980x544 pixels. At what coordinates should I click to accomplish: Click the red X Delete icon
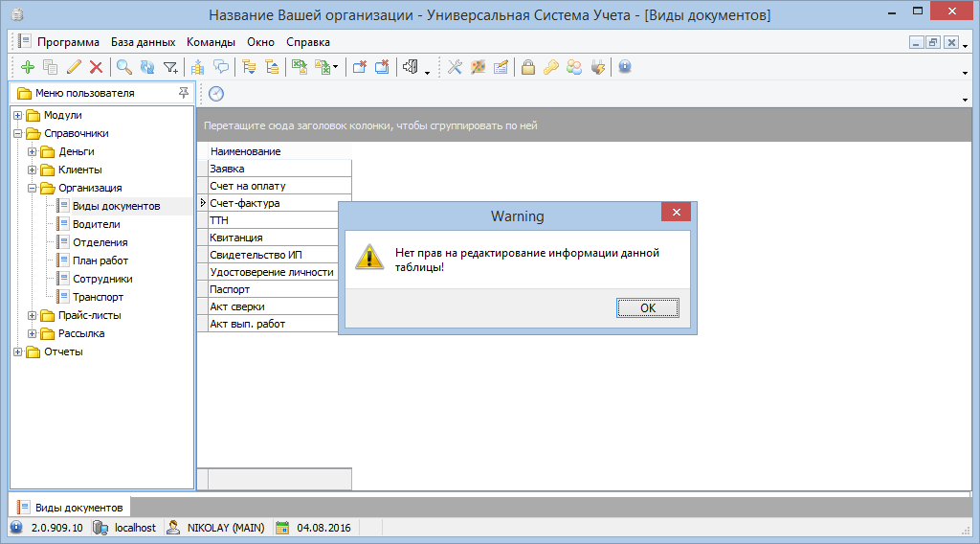tap(96, 67)
